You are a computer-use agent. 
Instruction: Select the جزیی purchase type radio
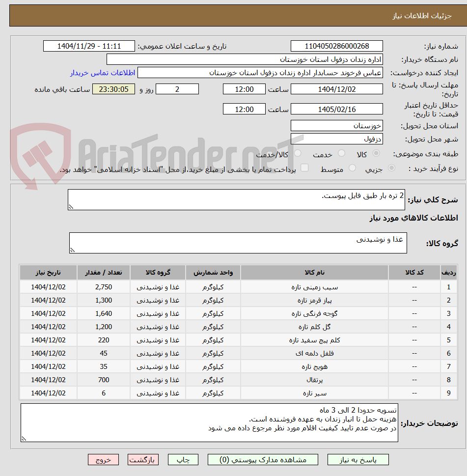click(392, 168)
